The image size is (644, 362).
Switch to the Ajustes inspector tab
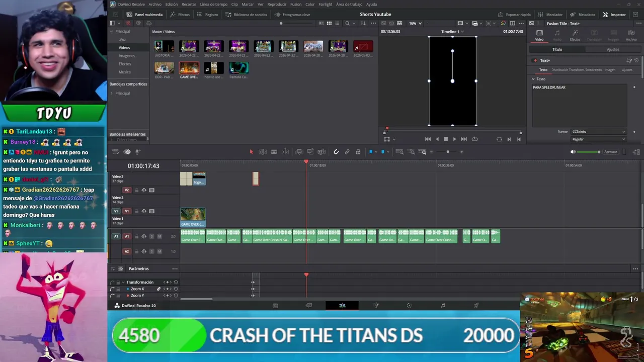pyautogui.click(x=613, y=49)
